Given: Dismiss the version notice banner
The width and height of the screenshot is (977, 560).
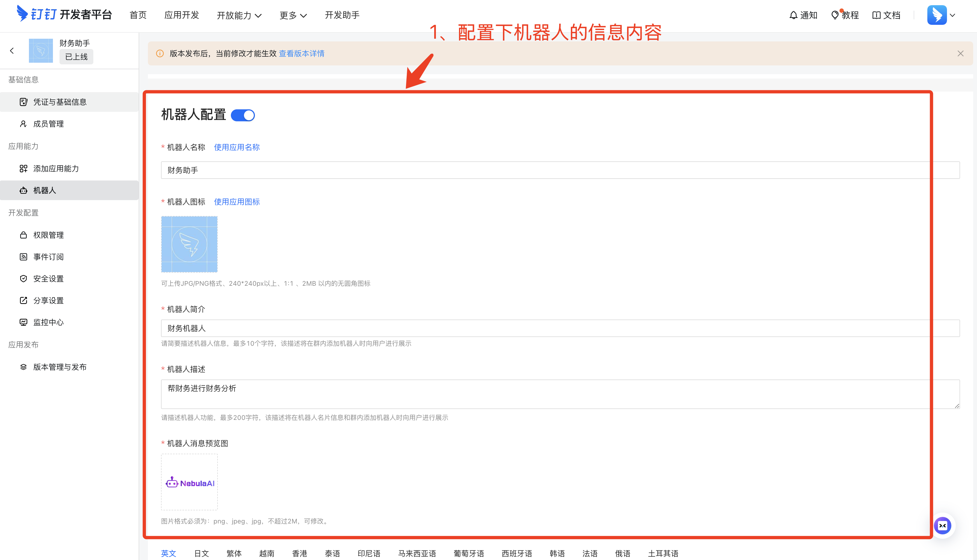Looking at the screenshot, I should [x=960, y=53].
